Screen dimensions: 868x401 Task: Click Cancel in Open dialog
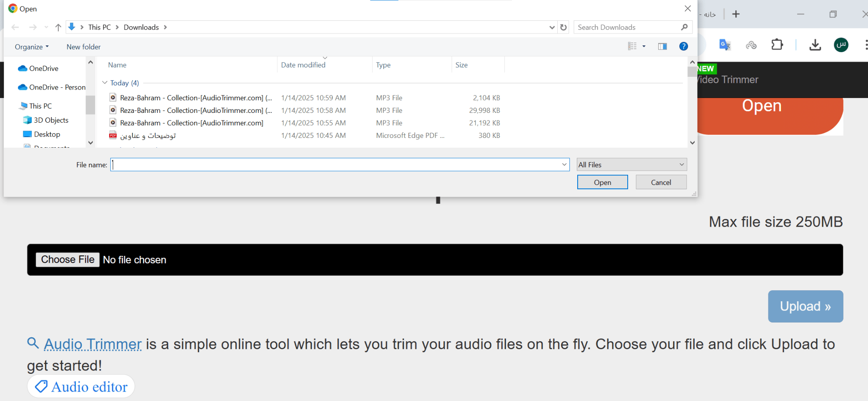pyautogui.click(x=661, y=182)
